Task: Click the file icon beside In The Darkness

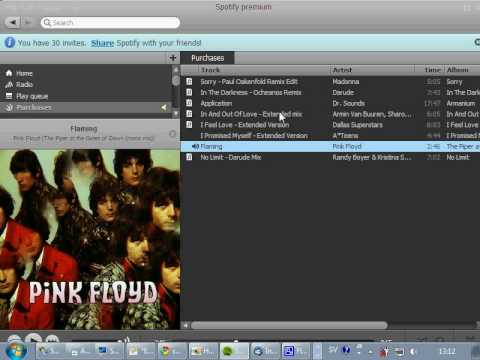Action: (x=189, y=92)
